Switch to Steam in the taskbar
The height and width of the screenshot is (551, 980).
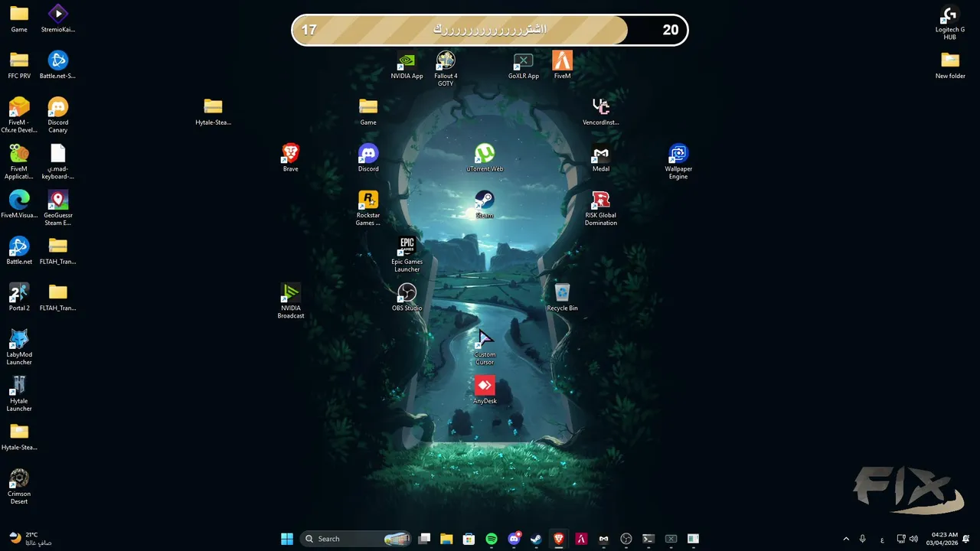coord(536,539)
